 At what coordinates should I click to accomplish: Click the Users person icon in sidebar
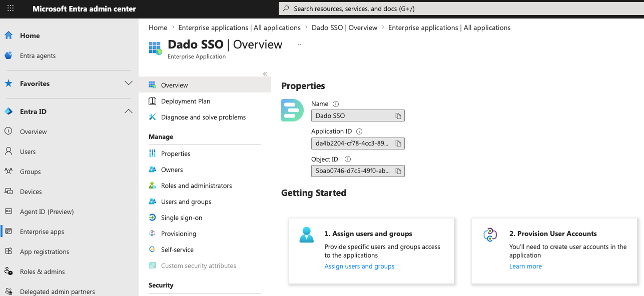[x=9, y=151]
